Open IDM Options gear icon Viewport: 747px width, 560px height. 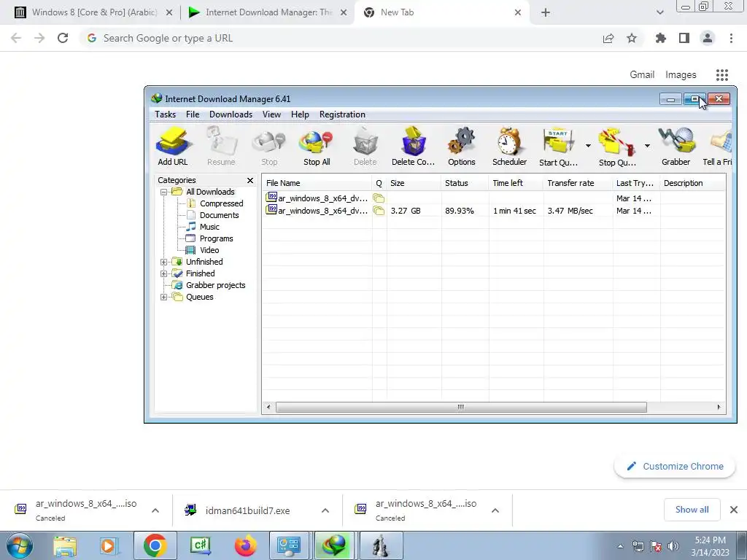point(462,147)
